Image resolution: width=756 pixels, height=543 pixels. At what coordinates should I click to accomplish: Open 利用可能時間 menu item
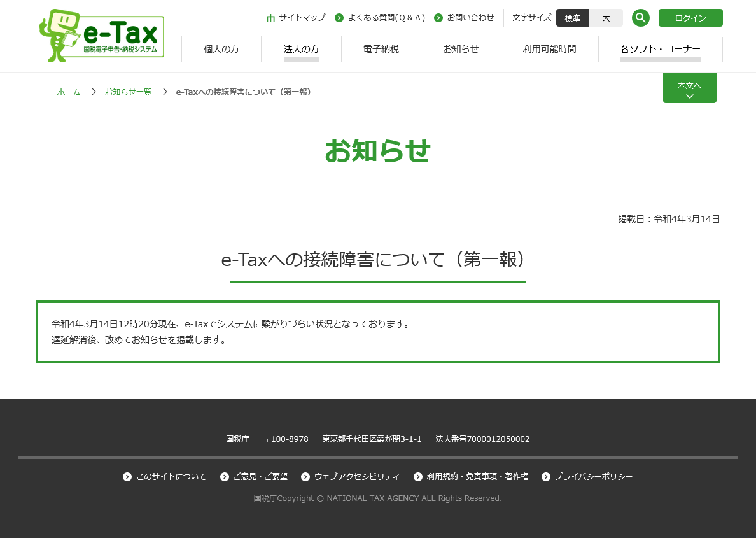click(549, 49)
